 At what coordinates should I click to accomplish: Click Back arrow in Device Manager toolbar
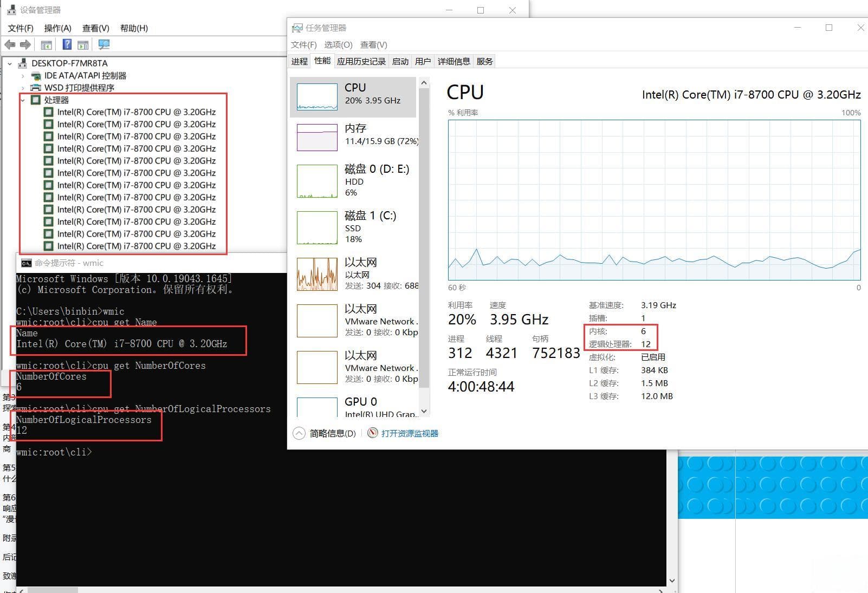(10, 45)
